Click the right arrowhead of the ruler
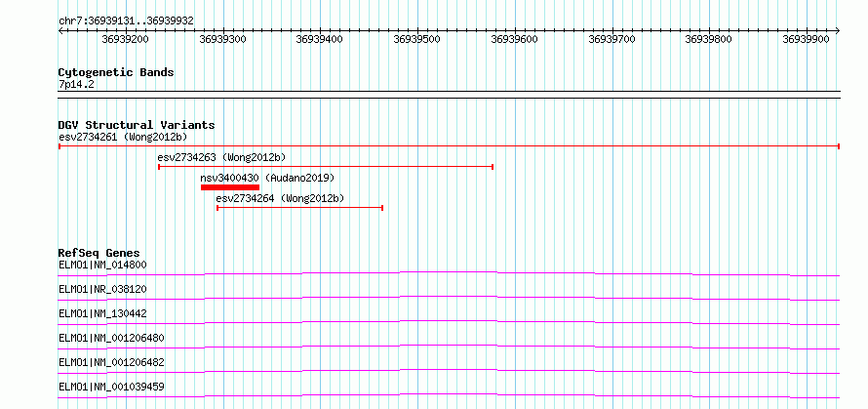This screenshot has height=409, width=868. click(x=838, y=30)
